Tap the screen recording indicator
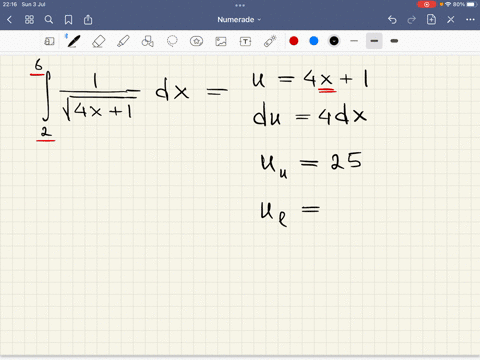 tap(426, 4)
